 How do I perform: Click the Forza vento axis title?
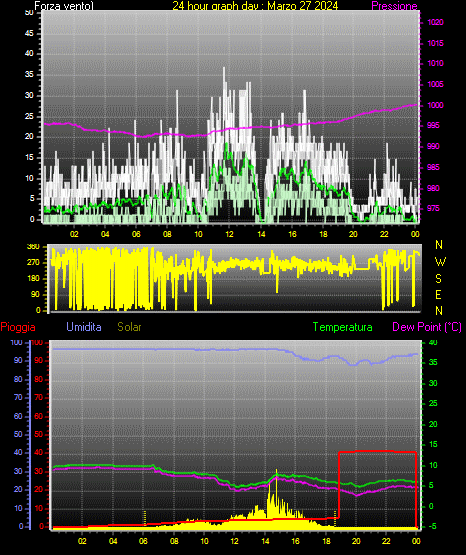pos(64,6)
